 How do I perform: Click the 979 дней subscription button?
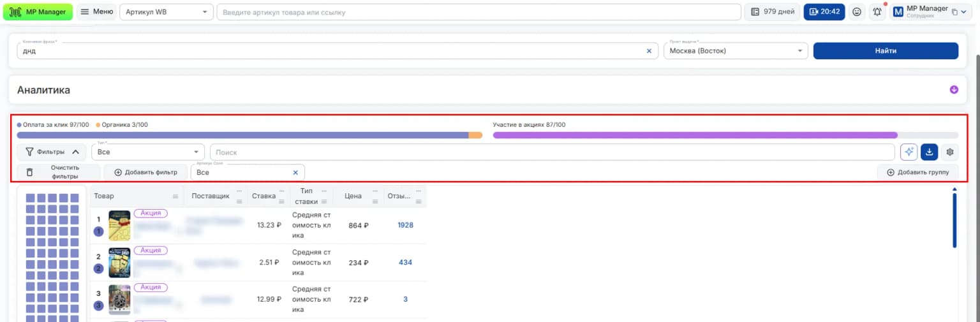772,11
